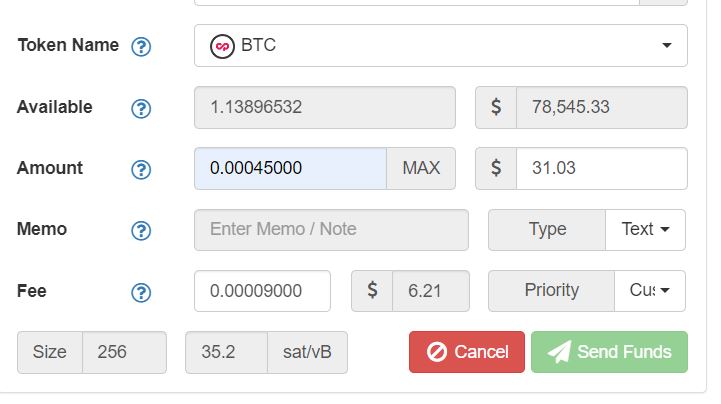Click the Amount dollar value 31.03 field
Viewport: 721px width, 404px height.
point(602,168)
